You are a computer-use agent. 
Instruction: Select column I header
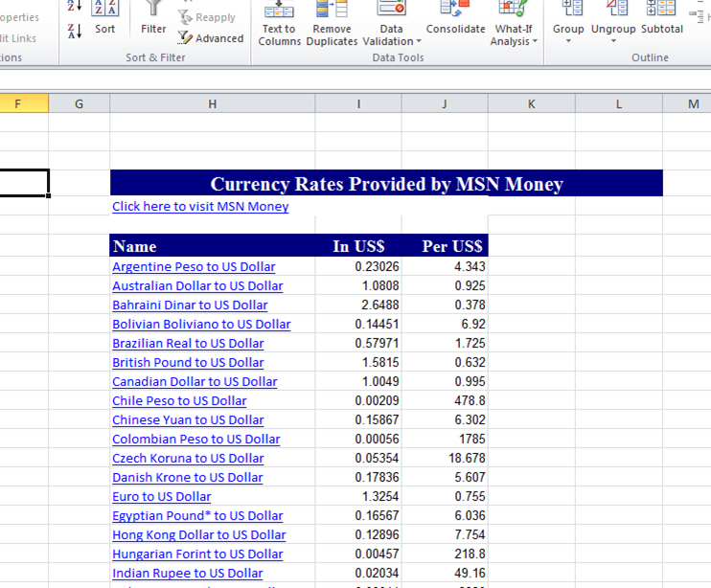pyautogui.click(x=358, y=103)
